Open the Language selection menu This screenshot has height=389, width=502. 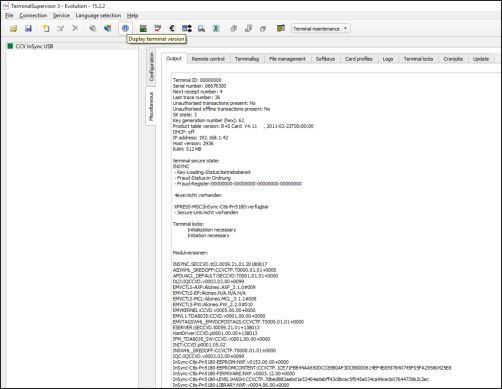[x=98, y=15]
